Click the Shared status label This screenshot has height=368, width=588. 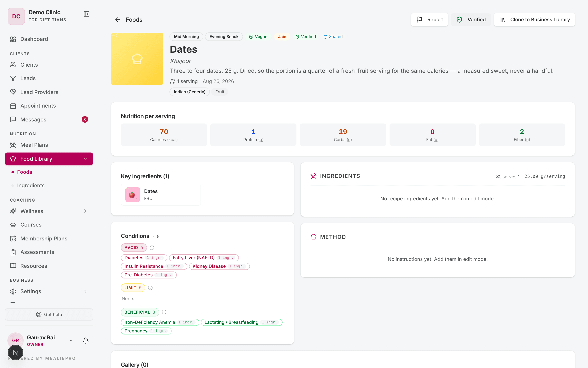click(x=333, y=37)
